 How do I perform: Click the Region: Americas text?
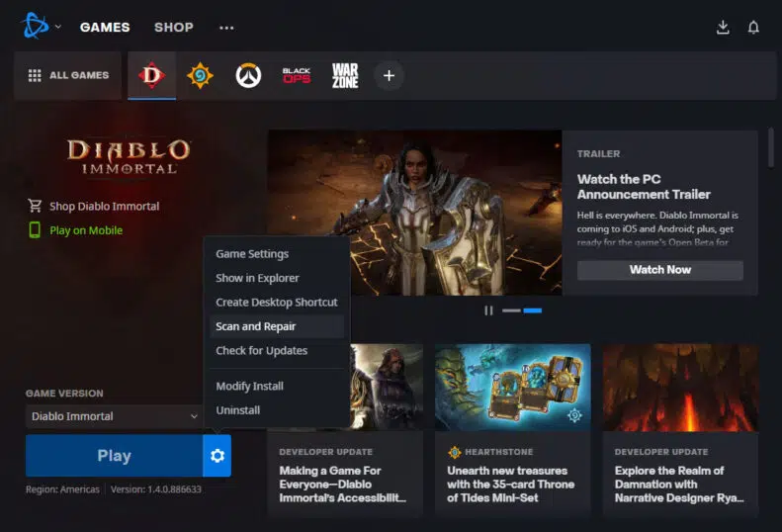click(x=62, y=489)
